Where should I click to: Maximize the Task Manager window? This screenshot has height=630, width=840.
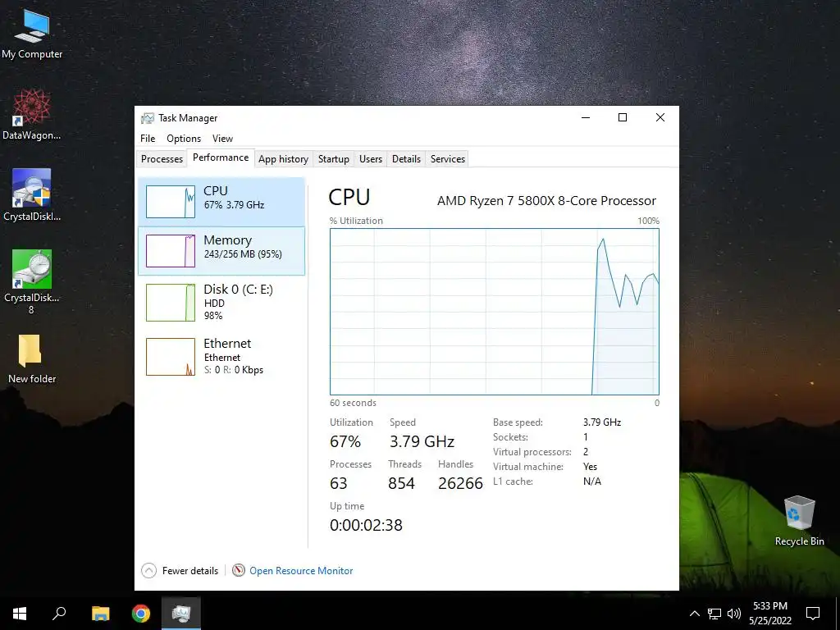623,118
